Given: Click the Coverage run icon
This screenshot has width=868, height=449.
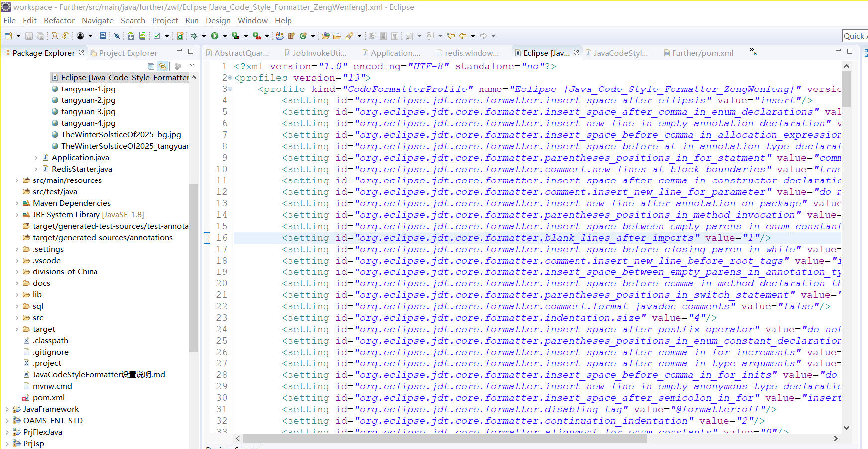Looking at the screenshot, I should point(235,36).
